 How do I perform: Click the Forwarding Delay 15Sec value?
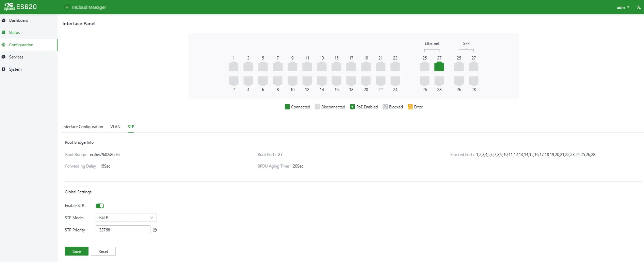pos(105,166)
